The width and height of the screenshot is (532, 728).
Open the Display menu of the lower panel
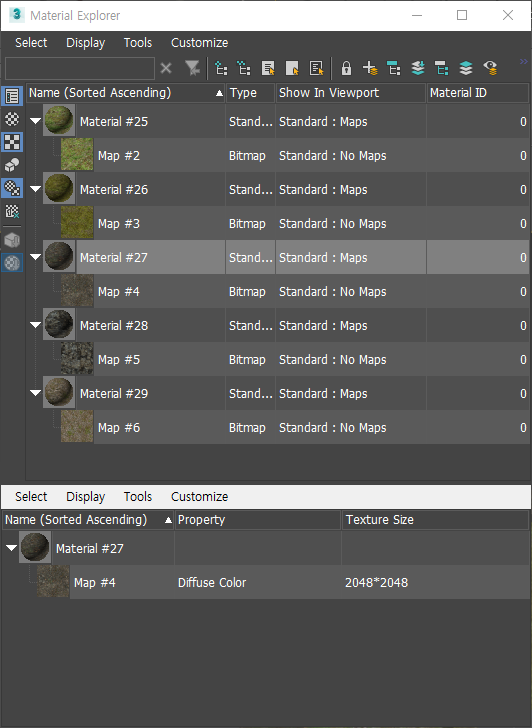[85, 497]
